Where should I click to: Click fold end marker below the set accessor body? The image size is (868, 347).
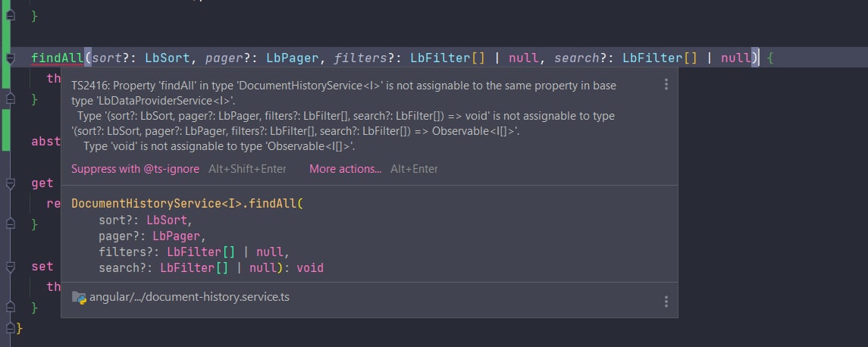click(10, 307)
